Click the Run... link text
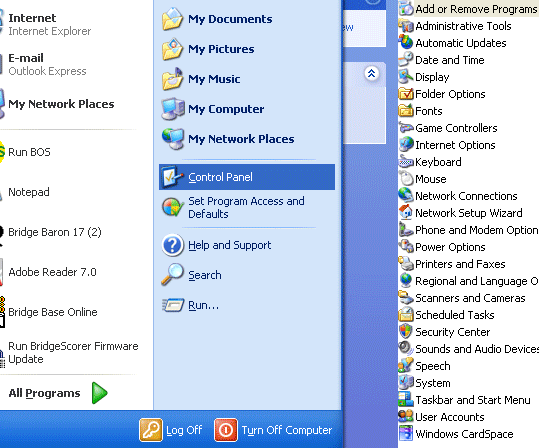Image resolution: width=539 pixels, height=448 pixels. click(x=204, y=305)
